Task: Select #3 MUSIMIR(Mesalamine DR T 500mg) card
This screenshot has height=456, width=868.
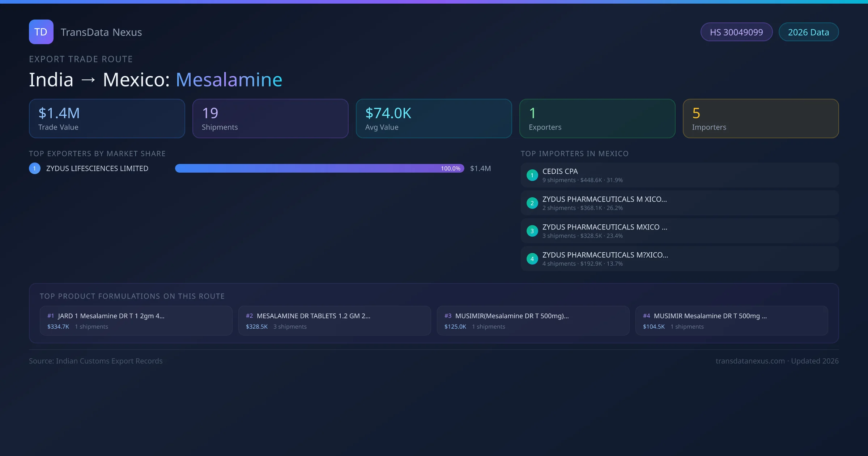Action: tap(533, 321)
